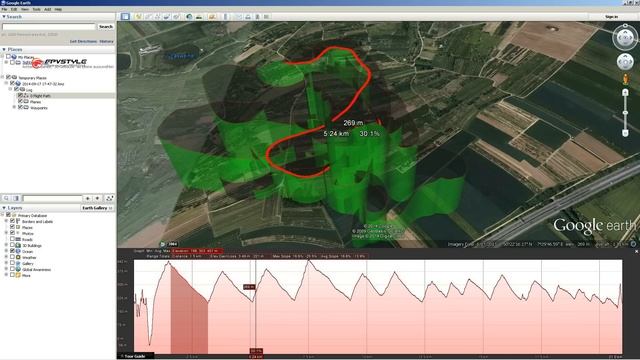Click Sign in at top right
The image size is (640, 360).
point(611,17)
